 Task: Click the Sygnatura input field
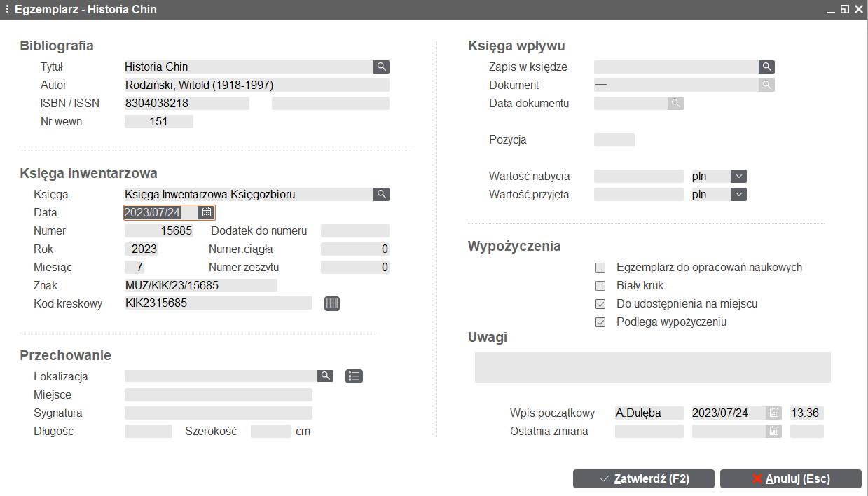pyautogui.click(x=219, y=413)
